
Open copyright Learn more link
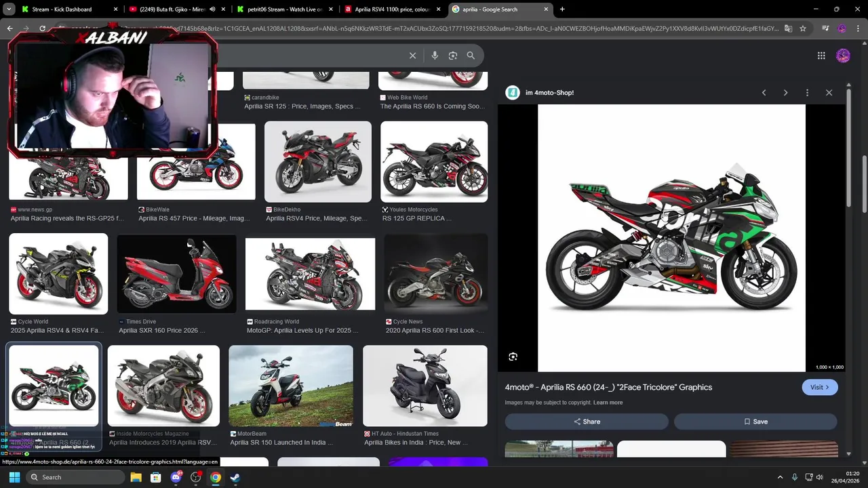click(x=608, y=403)
